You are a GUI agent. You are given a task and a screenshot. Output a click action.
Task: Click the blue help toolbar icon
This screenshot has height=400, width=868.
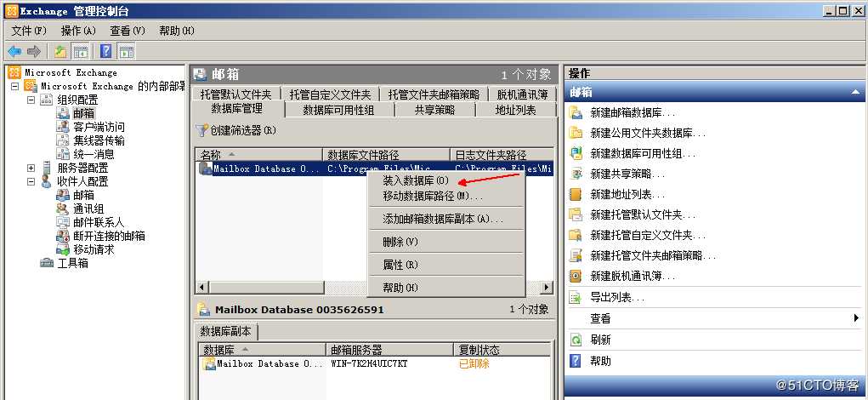pyautogui.click(x=105, y=52)
